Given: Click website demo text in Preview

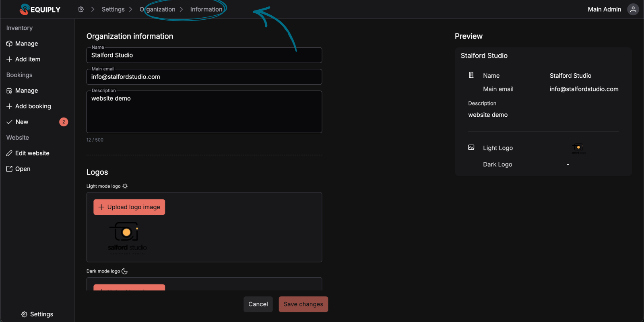Looking at the screenshot, I should [x=488, y=115].
